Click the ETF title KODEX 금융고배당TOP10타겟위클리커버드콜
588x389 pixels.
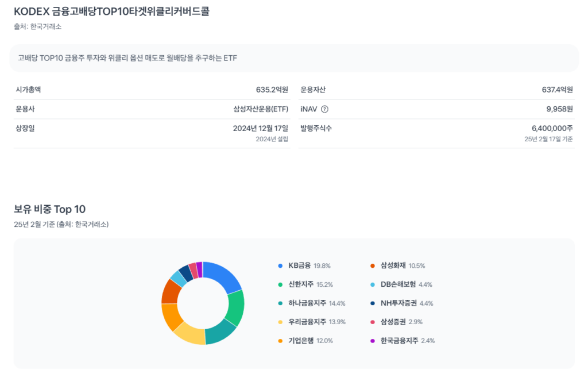tap(111, 11)
